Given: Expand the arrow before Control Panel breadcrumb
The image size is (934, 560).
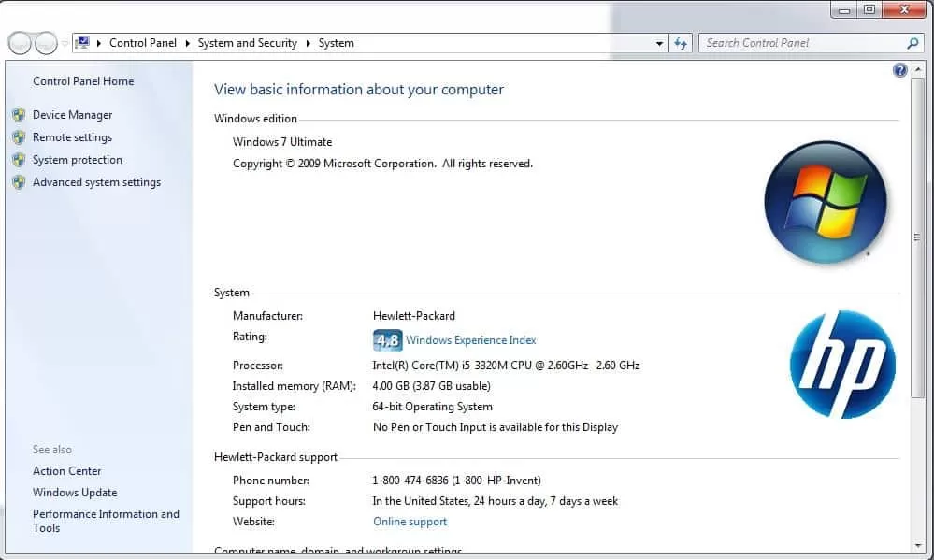Looking at the screenshot, I should [x=99, y=43].
